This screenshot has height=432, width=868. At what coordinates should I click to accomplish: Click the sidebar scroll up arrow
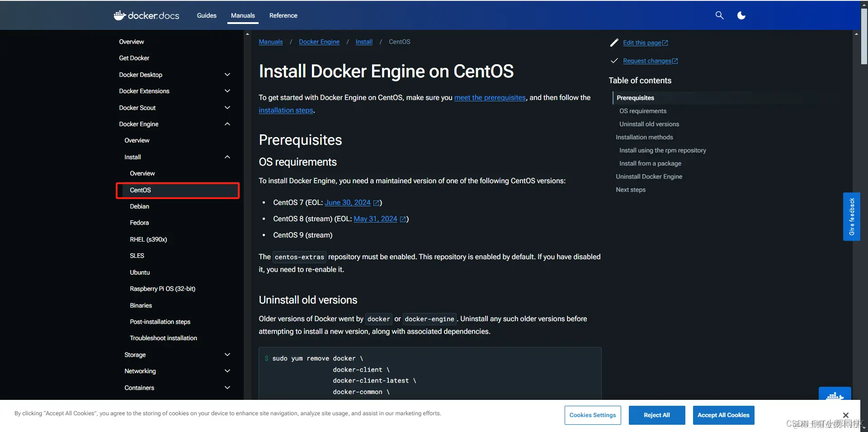tap(247, 34)
